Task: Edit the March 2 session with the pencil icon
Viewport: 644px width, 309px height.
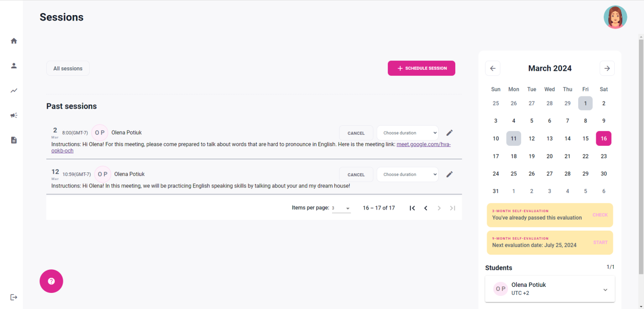Action: 449,133
